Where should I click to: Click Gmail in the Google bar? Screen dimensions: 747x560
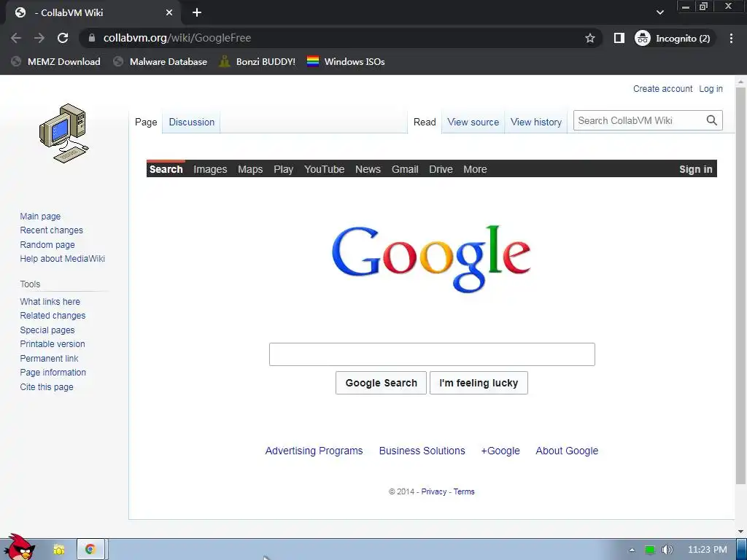click(x=405, y=169)
